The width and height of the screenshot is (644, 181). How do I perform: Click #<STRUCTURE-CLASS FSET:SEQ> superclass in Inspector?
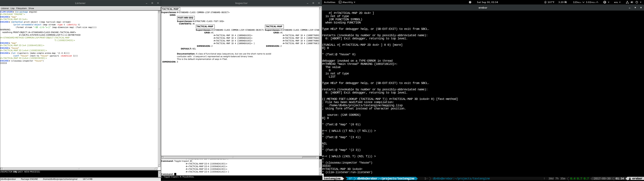[208, 21]
